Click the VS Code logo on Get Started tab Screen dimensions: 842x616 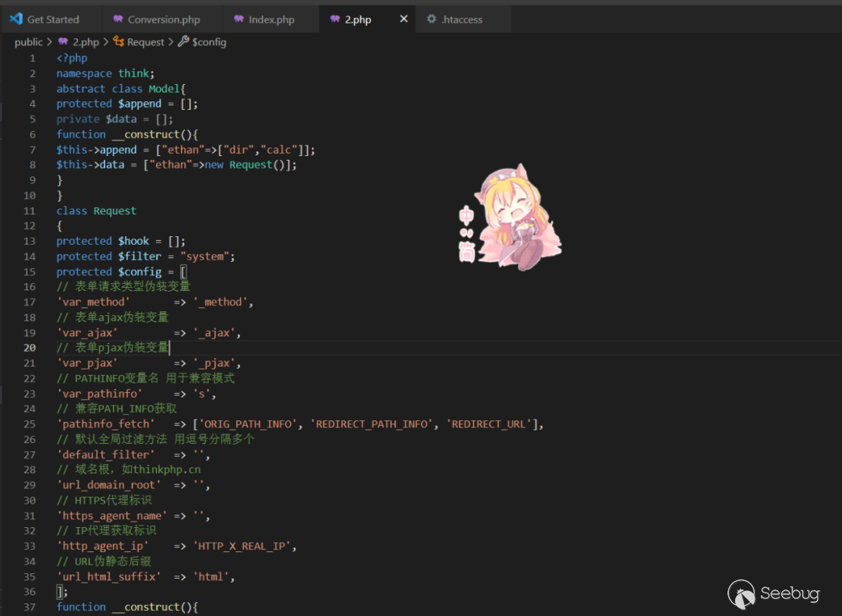[16, 19]
